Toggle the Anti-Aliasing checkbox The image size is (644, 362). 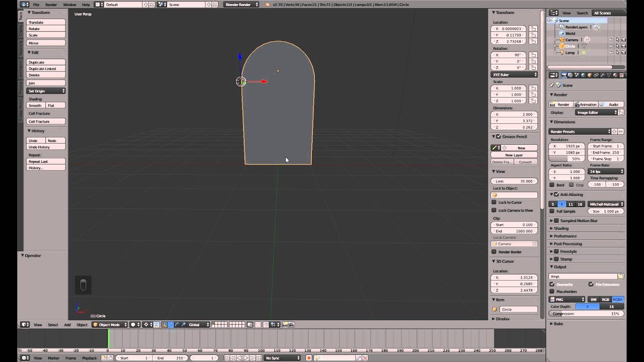coord(556,195)
